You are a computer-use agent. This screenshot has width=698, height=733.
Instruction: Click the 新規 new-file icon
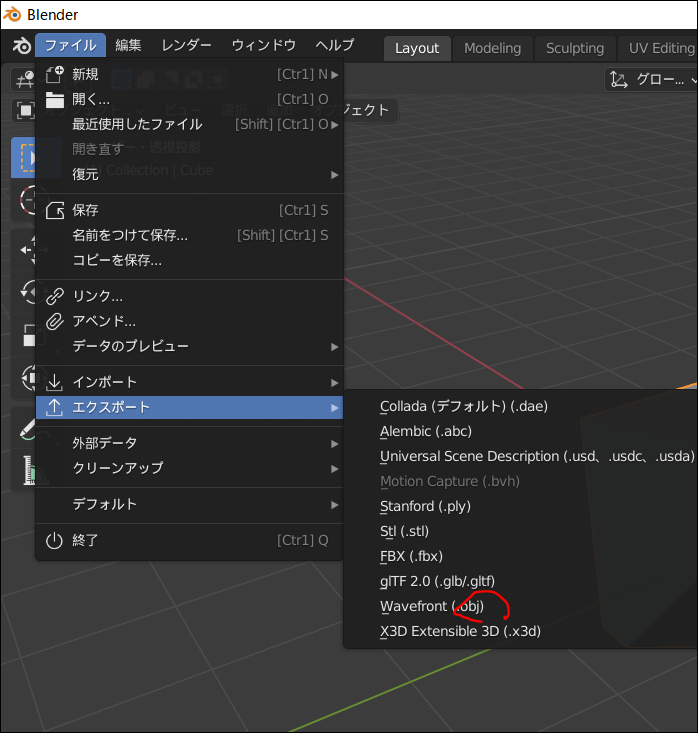55,74
